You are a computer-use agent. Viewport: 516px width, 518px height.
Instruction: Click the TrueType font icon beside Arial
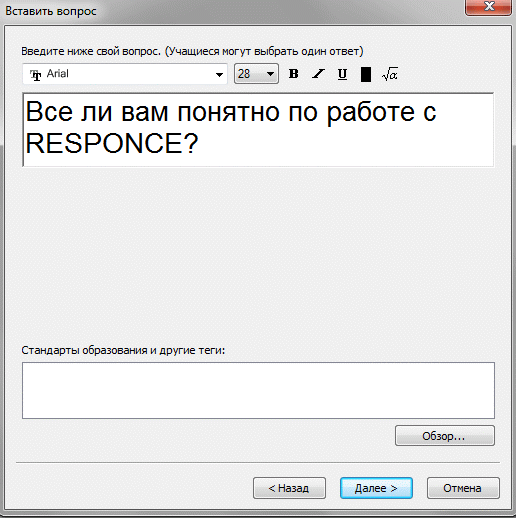(x=35, y=75)
